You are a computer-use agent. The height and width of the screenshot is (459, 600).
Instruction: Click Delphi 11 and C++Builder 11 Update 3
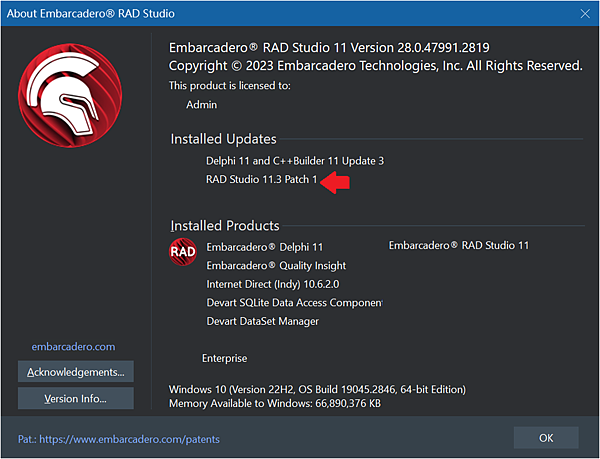point(294,160)
